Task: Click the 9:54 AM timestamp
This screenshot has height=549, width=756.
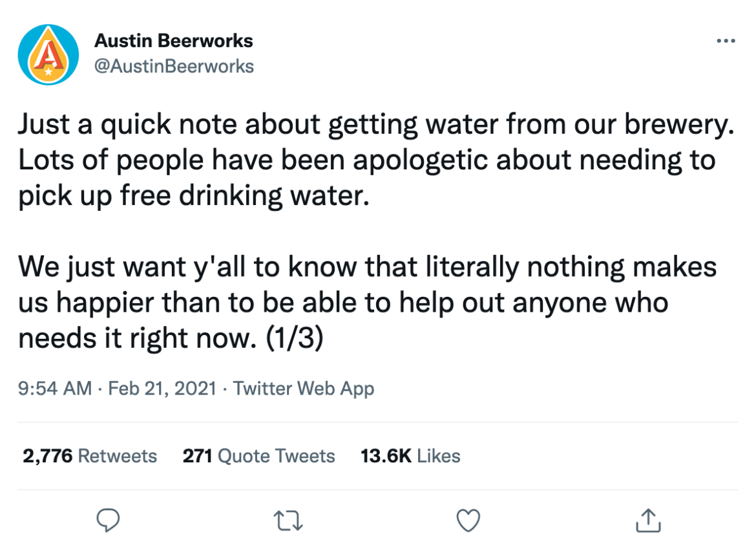Action: [55, 389]
